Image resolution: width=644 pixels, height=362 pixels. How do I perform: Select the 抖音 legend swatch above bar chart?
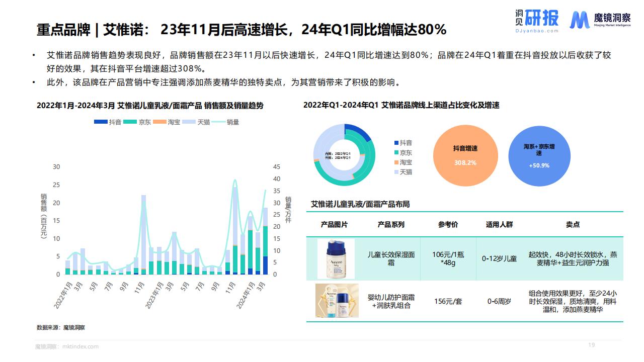101,122
